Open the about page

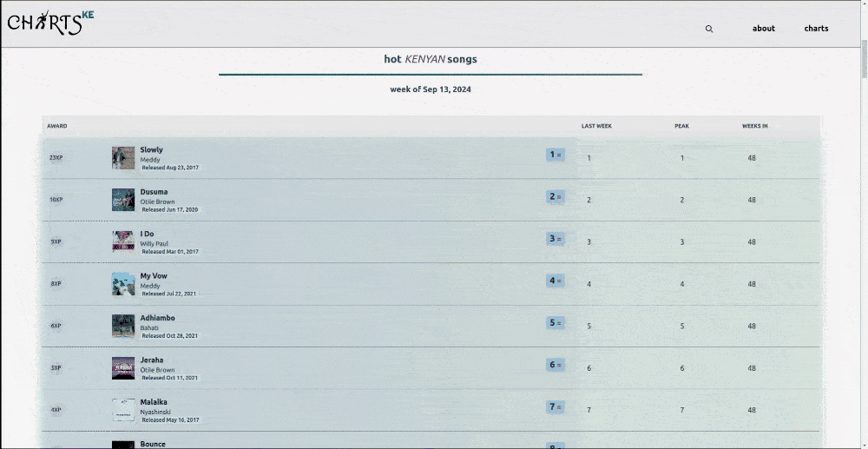pos(763,29)
